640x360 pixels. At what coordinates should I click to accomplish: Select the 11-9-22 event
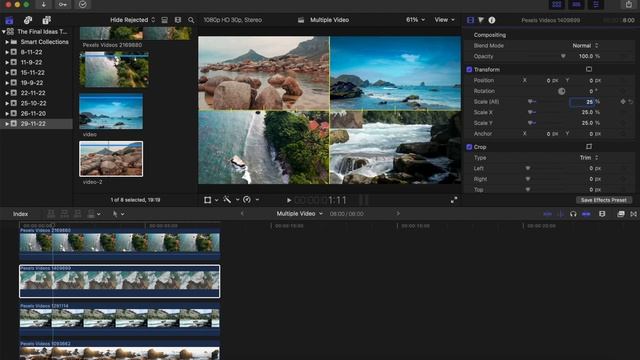click(31, 62)
